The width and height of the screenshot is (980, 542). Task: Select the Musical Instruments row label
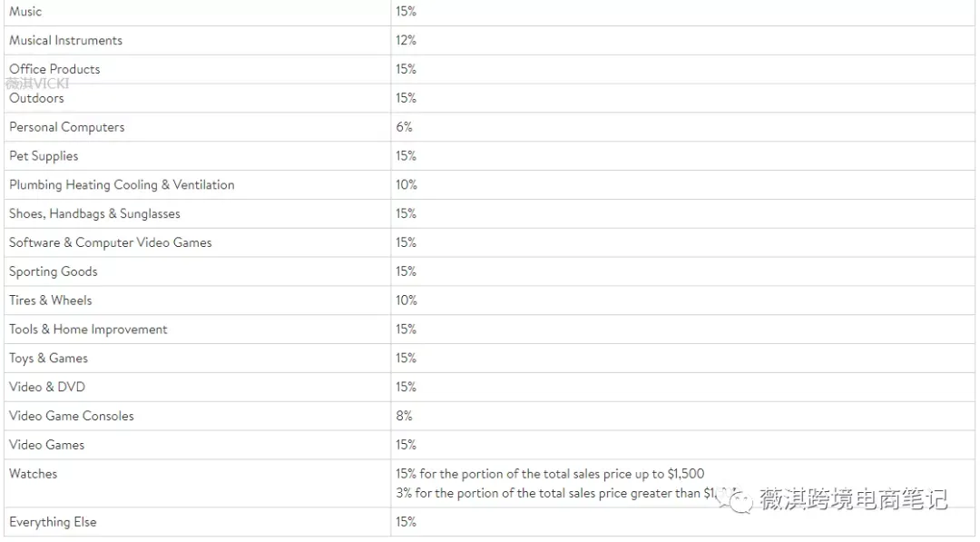click(x=65, y=40)
